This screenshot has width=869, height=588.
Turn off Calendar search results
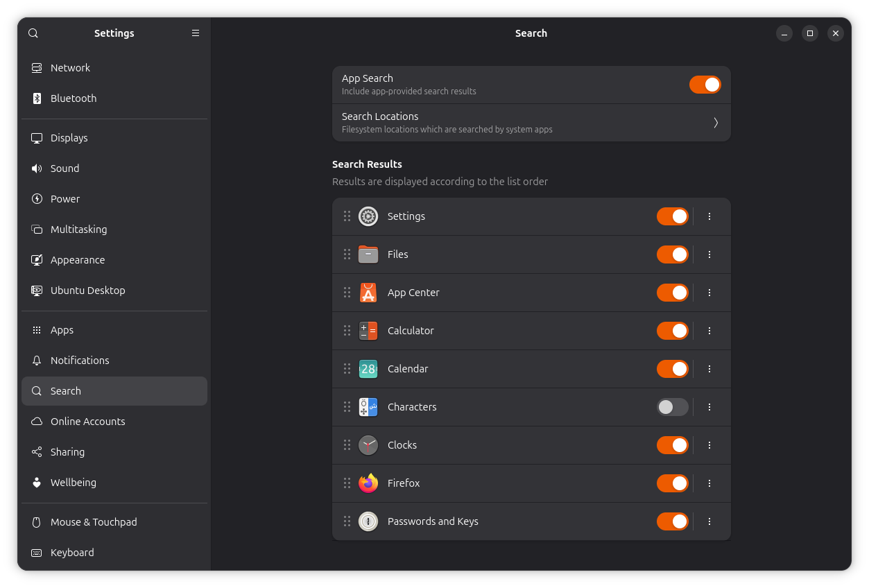click(x=673, y=369)
